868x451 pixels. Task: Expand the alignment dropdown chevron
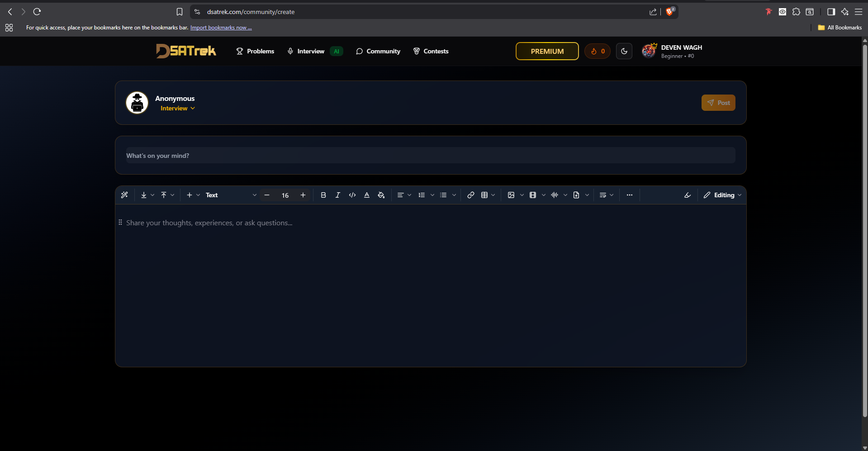pos(409,195)
